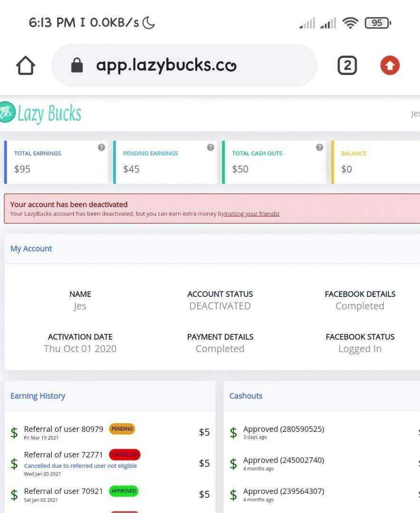Select the Total Cash Outs $50 card

pyautogui.click(x=274, y=162)
